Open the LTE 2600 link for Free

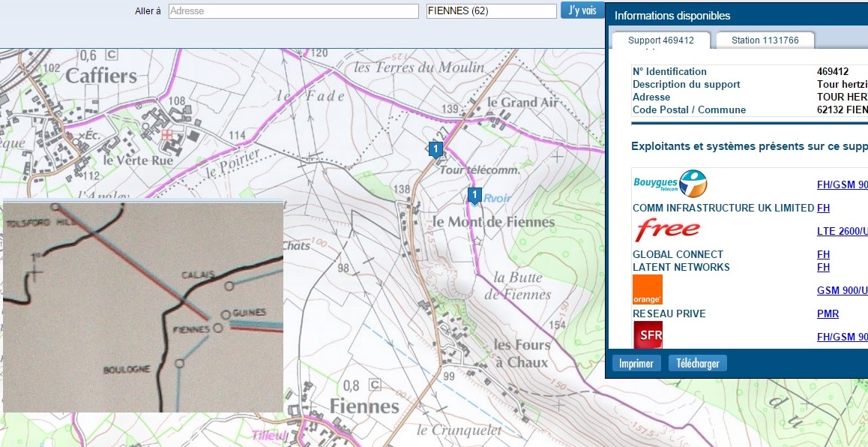pos(842,231)
